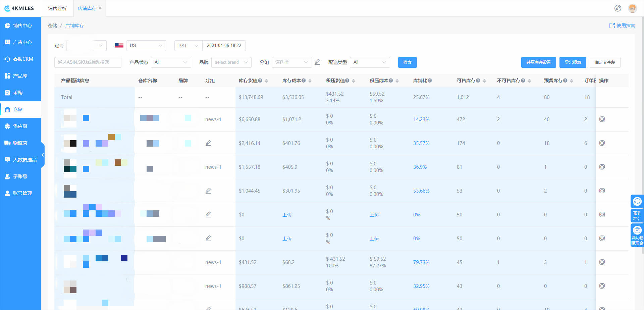Select 采购 in the sidebar

[20, 93]
